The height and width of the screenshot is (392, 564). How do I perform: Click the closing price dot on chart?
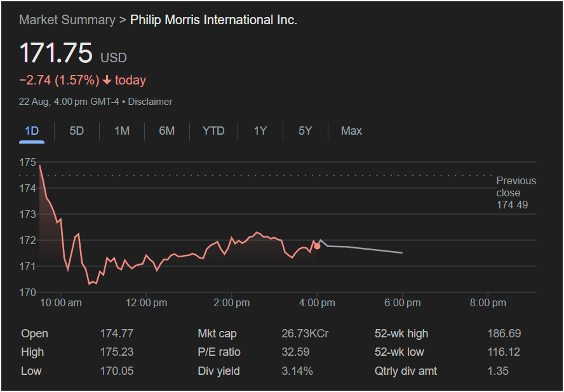[x=318, y=246]
